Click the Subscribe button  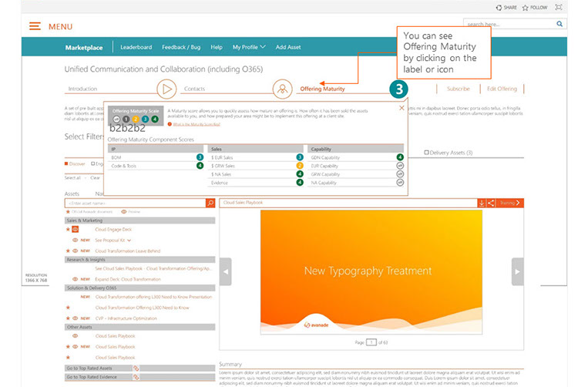[458, 89]
